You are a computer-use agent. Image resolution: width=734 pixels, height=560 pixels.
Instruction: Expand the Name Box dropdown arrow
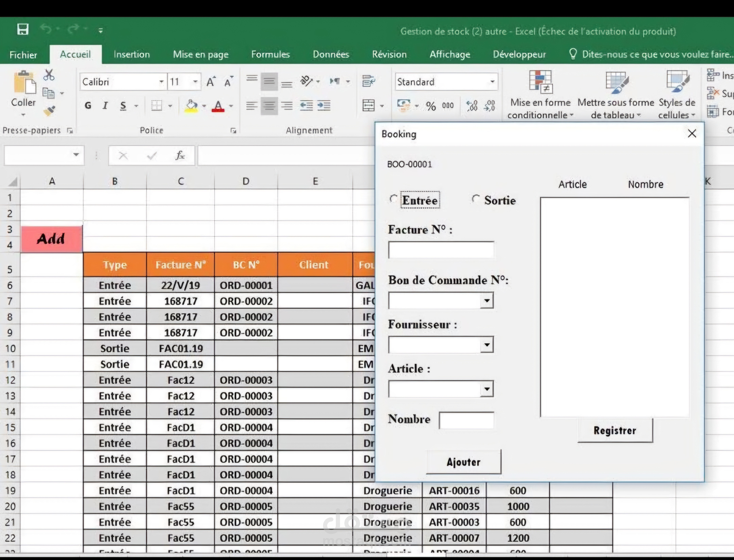76,155
